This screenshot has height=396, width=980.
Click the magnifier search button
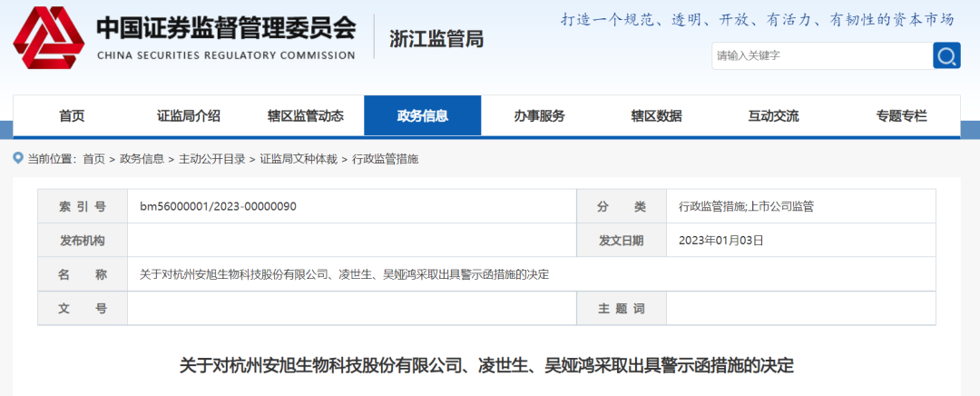coord(946,56)
